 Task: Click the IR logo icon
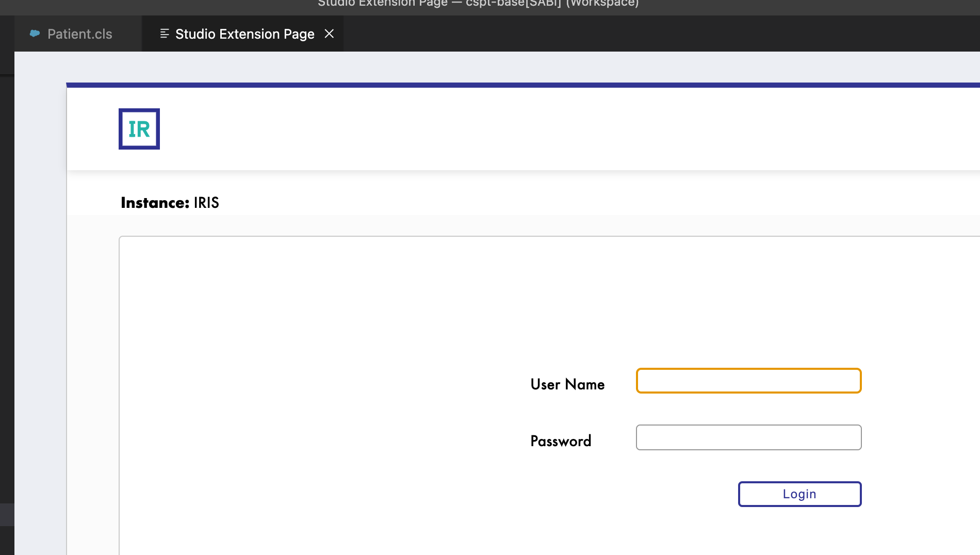pyautogui.click(x=139, y=129)
